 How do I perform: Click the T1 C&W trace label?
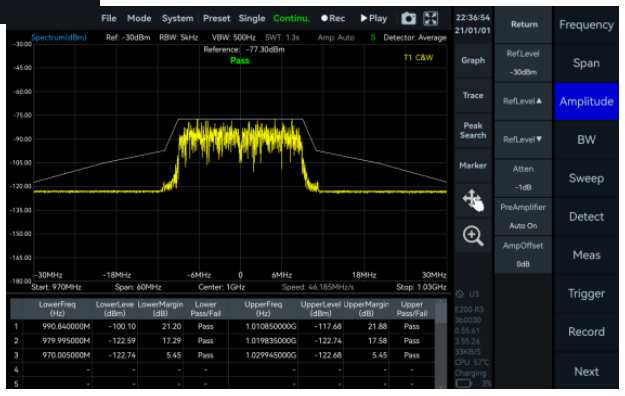coord(418,57)
